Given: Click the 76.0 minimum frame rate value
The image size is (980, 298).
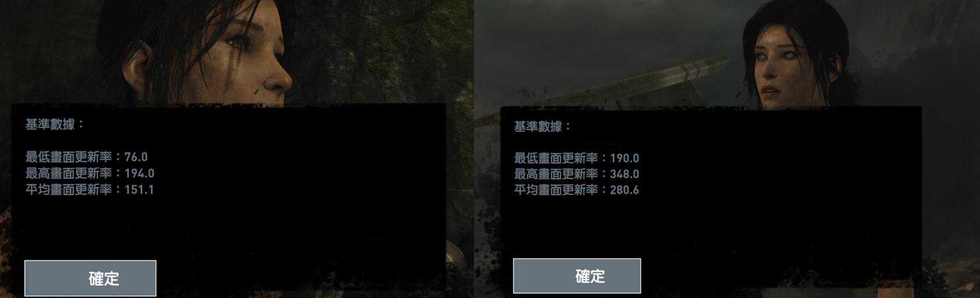Looking at the screenshot, I should [x=136, y=157].
